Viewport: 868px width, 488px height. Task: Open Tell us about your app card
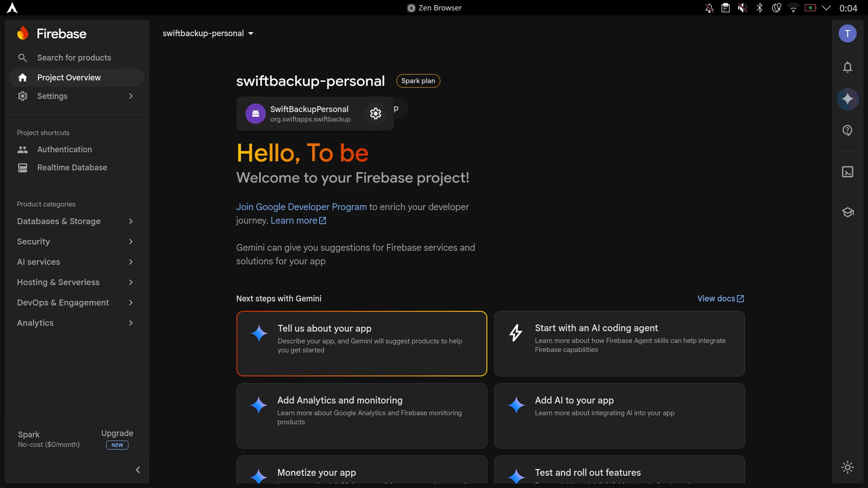362,343
